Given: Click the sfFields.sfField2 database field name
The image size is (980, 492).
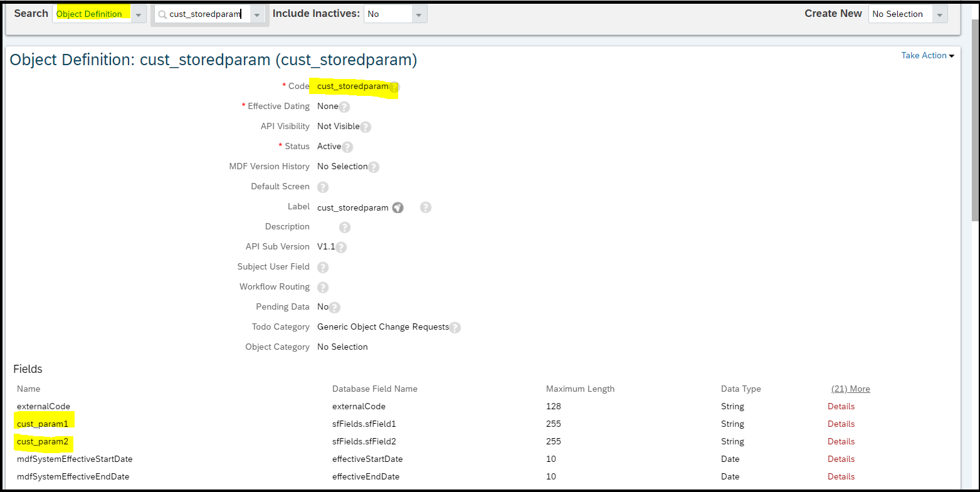Looking at the screenshot, I should 364,441.
